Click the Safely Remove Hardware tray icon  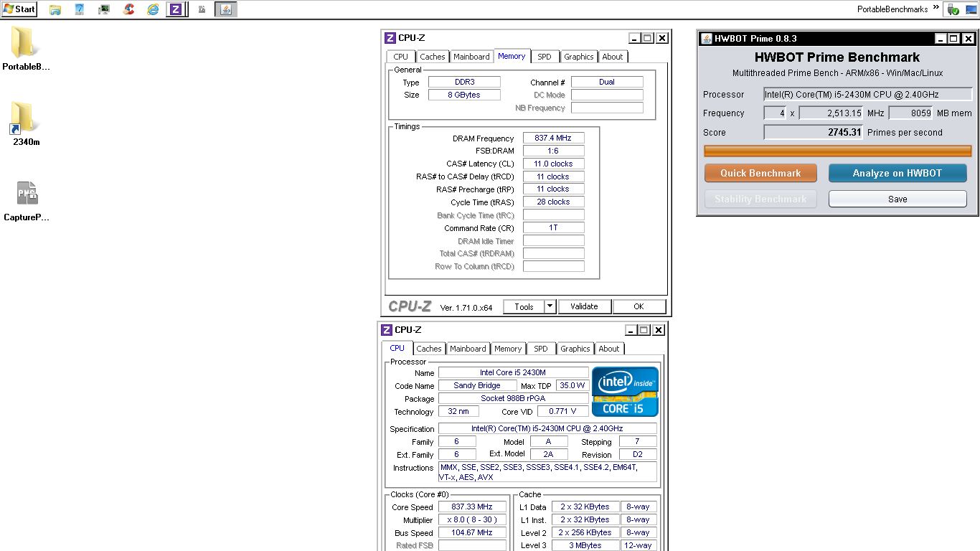[x=953, y=9]
